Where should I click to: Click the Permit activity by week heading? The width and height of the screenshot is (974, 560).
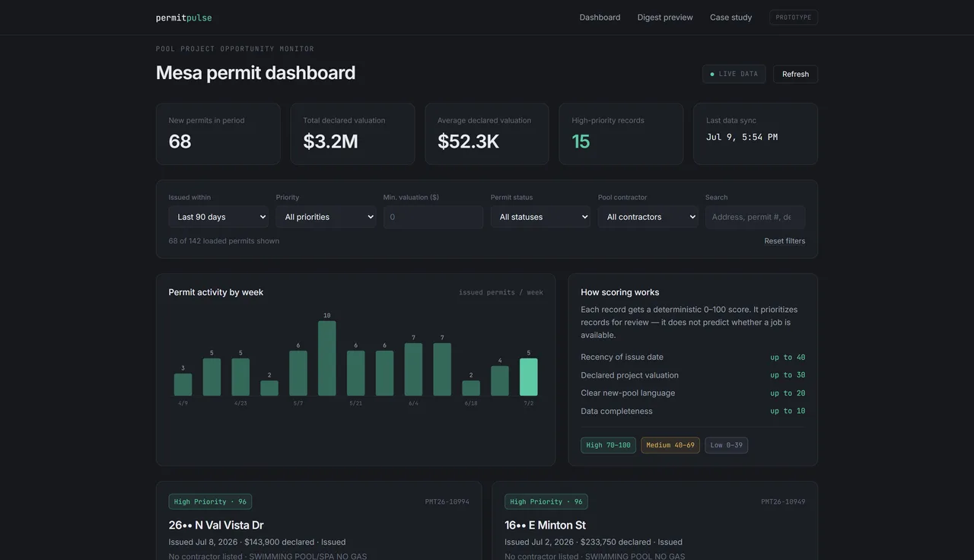[x=216, y=292]
